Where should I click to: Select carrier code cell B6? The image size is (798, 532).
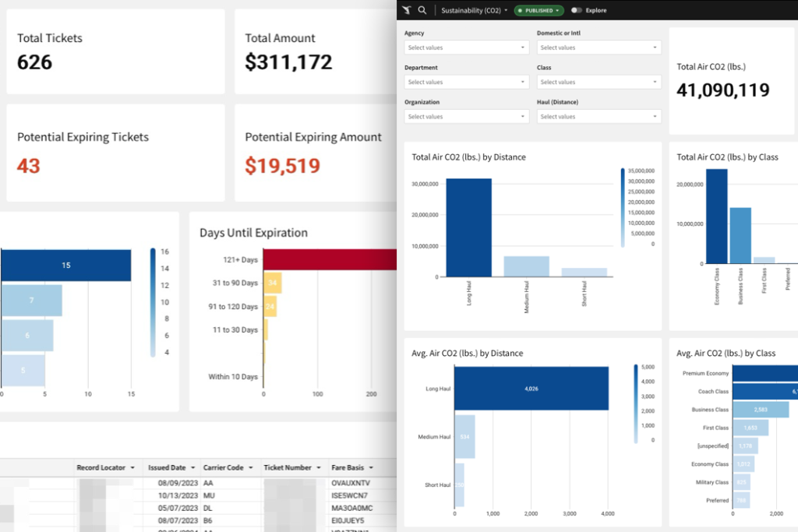pyautogui.click(x=208, y=520)
